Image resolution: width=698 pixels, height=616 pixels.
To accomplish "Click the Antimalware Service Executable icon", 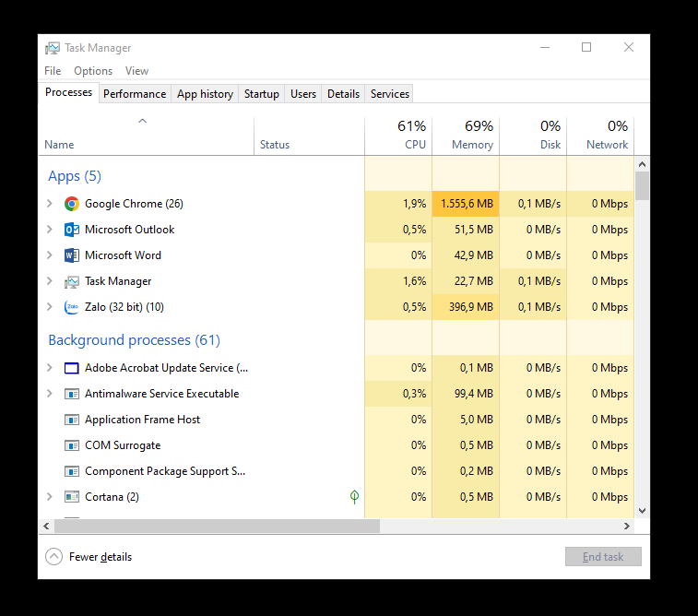I will (72, 394).
